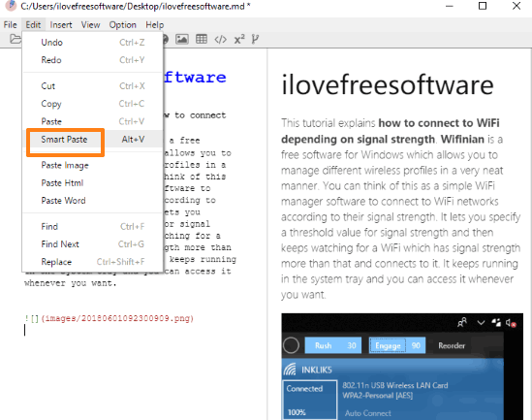The image size is (532, 420).
Task: Choose the Paste Image option
Action: [93, 165]
